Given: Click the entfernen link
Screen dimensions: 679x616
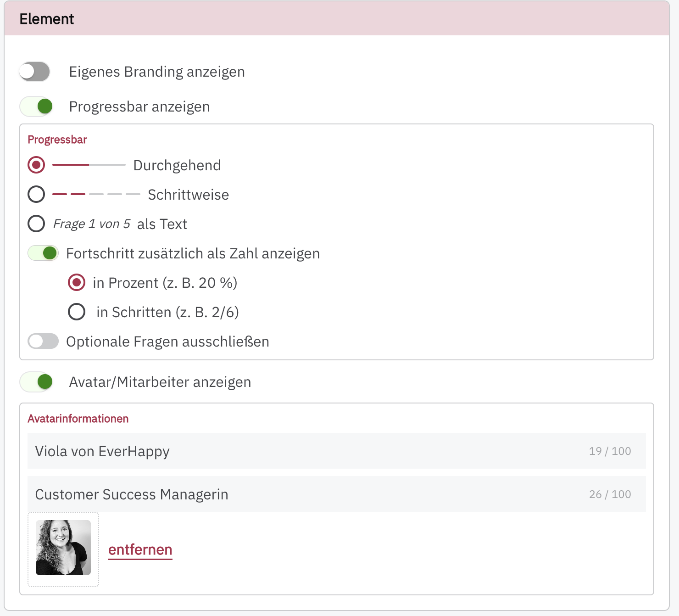Looking at the screenshot, I should coord(140,549).
